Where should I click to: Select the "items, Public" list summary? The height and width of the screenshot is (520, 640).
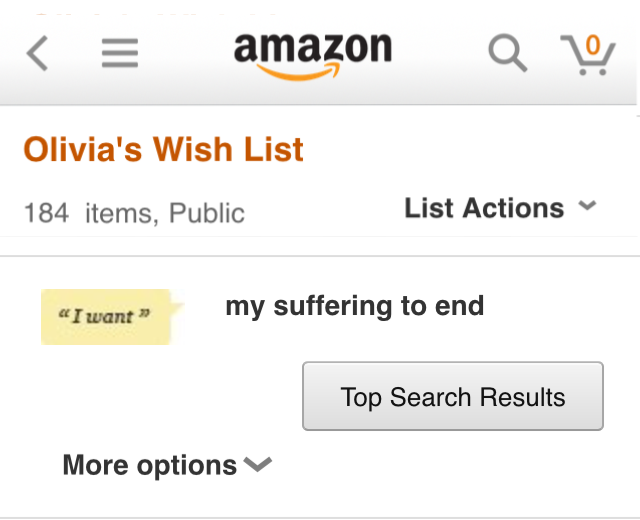[x=165, y=213]
